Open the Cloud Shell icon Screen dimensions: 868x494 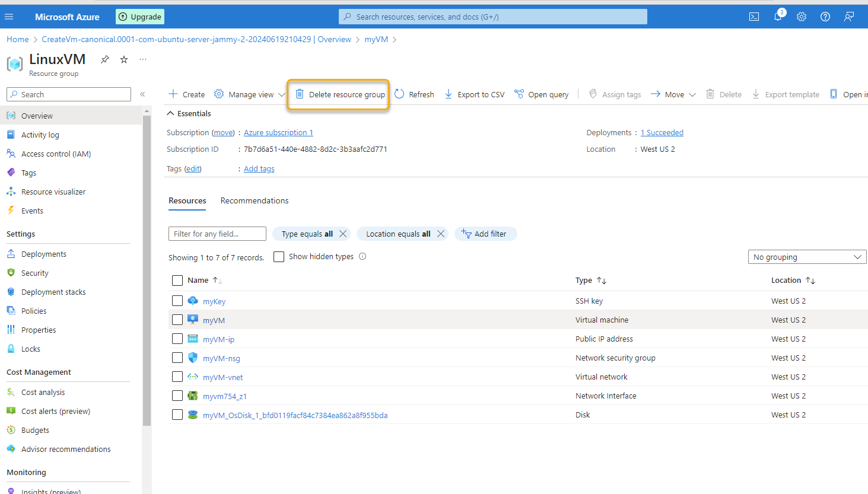[754, 17]
